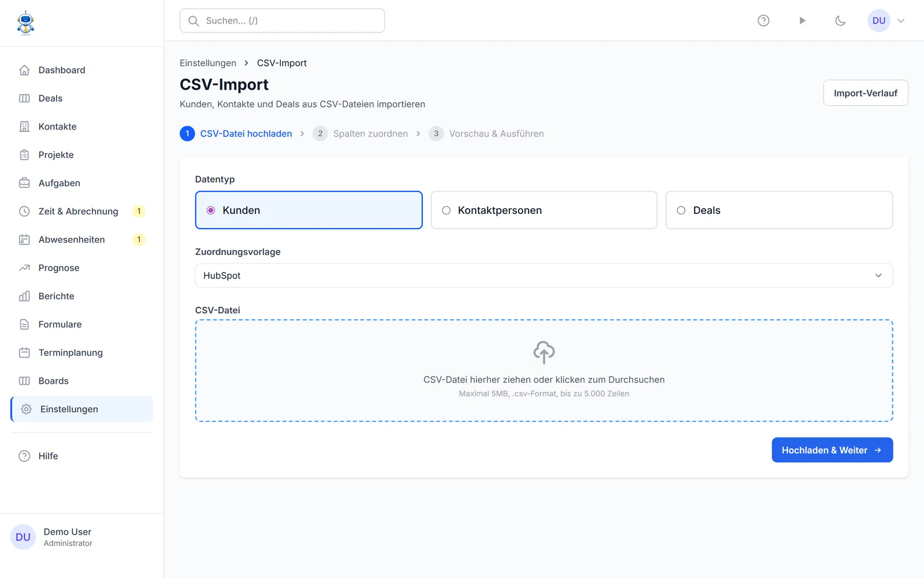Click Hochladen & Weiter button
This screenshot has width=924, height=578.
click(832, 450)
